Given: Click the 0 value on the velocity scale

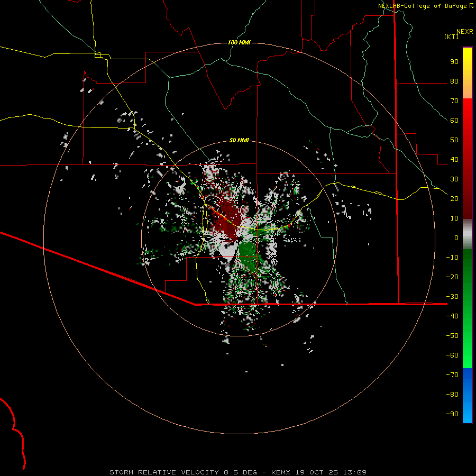Looking at the screenshot, I should 456,238.
